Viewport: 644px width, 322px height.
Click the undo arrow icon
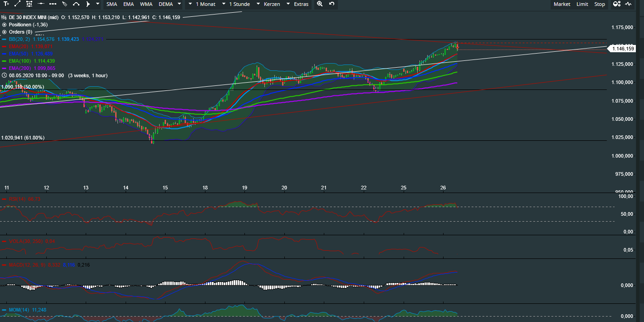pyautogui.click(x=332, y=4)
